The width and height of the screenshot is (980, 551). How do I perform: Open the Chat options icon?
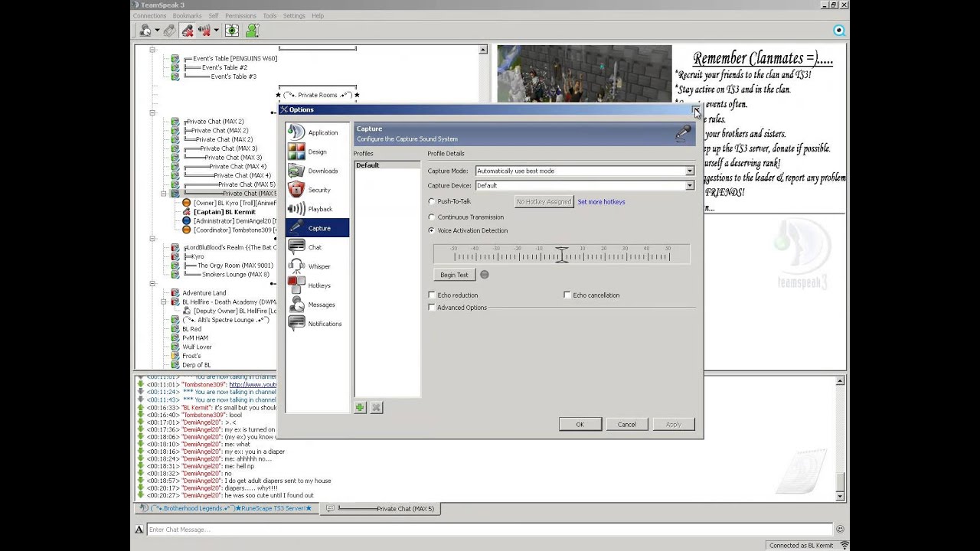296,247
